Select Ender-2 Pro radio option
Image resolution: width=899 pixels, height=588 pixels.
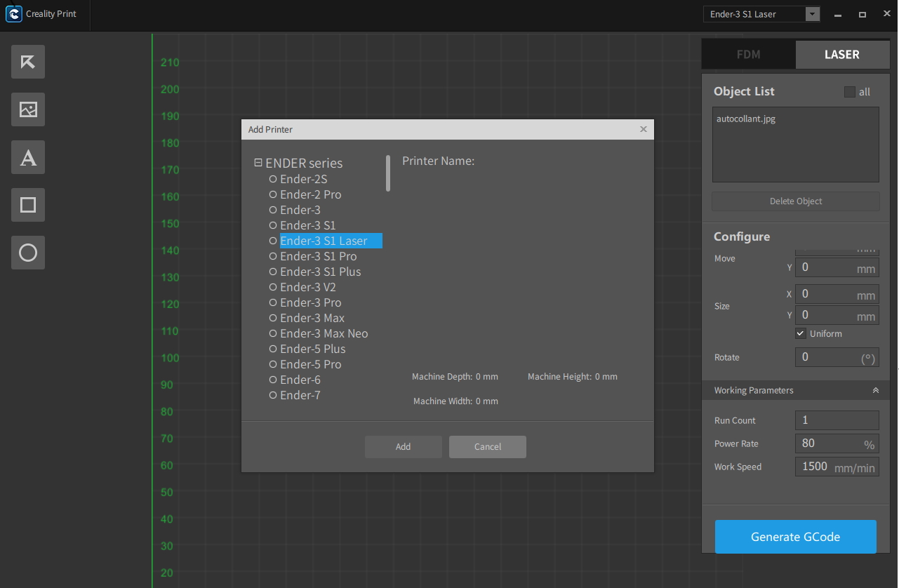pyautogui.click(x=305, y=194)
